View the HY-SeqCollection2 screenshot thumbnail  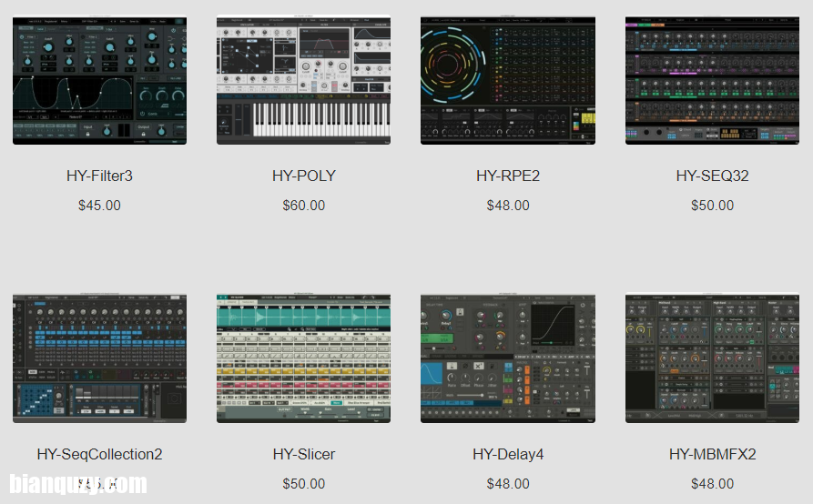99,358
